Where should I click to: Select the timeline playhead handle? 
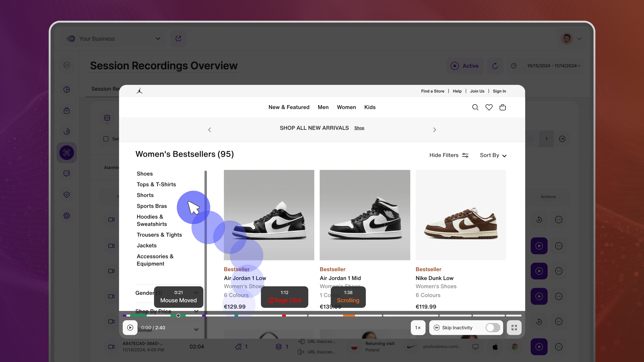coord(178,316)
